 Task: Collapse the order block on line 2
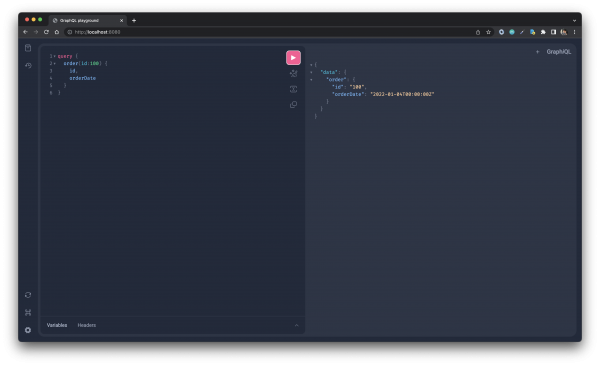coord(55,64)
